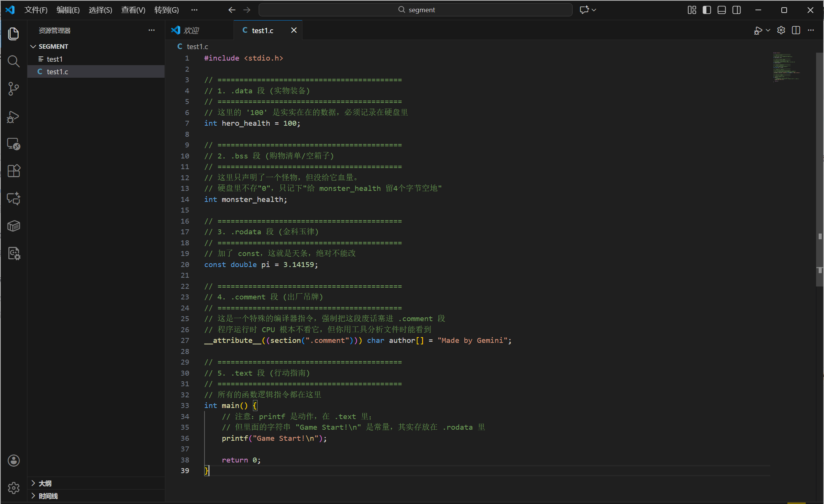Open the Remote Explorer view

tap(14, 144)
